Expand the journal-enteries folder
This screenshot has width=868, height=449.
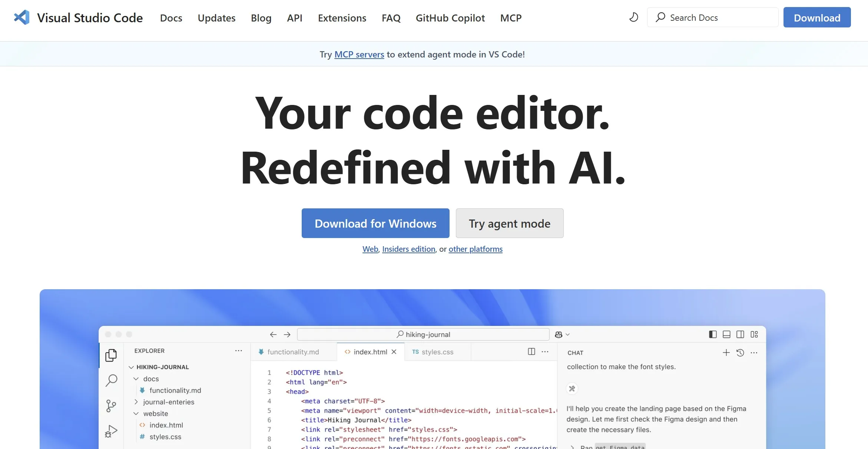coord(136,402)
